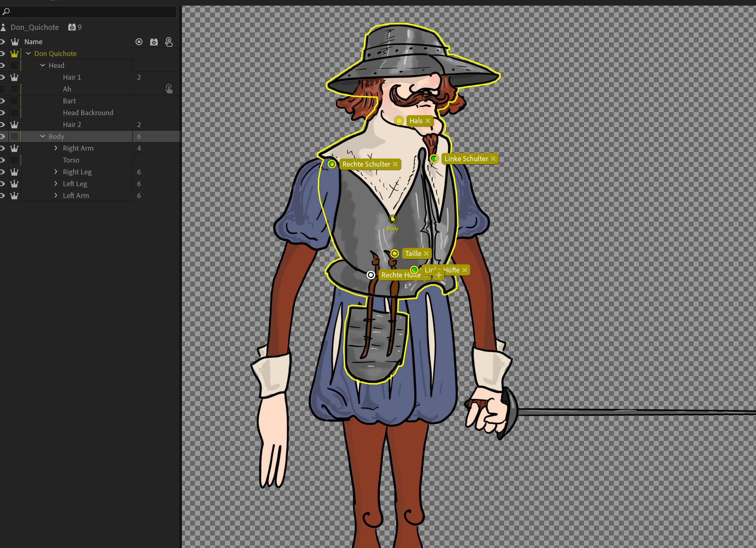Remove the Linke Schulter tag via X
The image size is (756, 548).
(x=493, y=158)
